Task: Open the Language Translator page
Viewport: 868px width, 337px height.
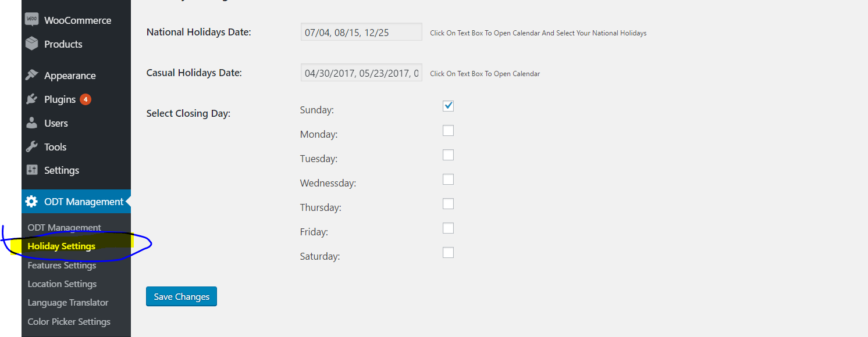Action: coord(68,302)
